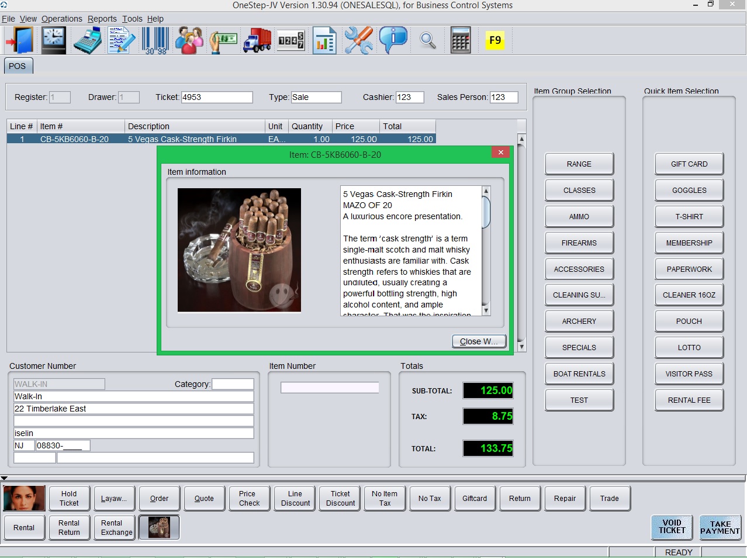Screen dimensions: 747x560
Task: Open the barcode toolbar icon
Action: (x=155, y=41)
